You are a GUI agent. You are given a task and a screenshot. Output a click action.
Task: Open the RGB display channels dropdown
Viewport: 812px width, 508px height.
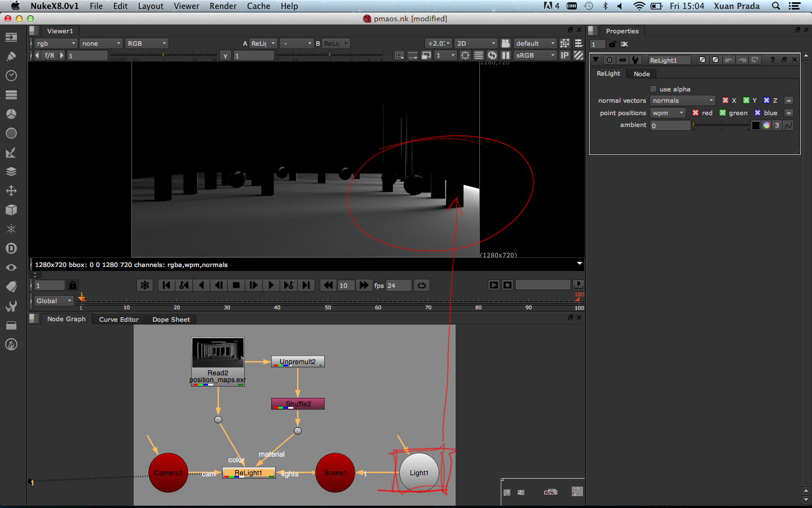[147, 43]
